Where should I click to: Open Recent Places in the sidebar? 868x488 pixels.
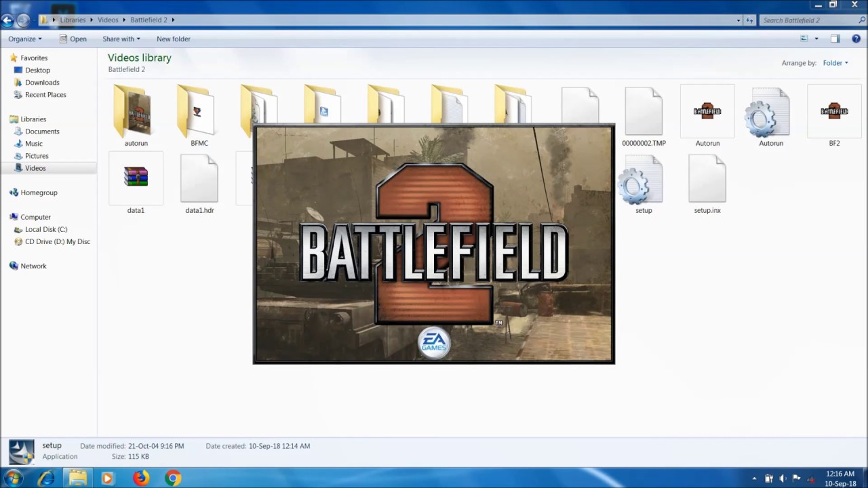click(45, 94)
